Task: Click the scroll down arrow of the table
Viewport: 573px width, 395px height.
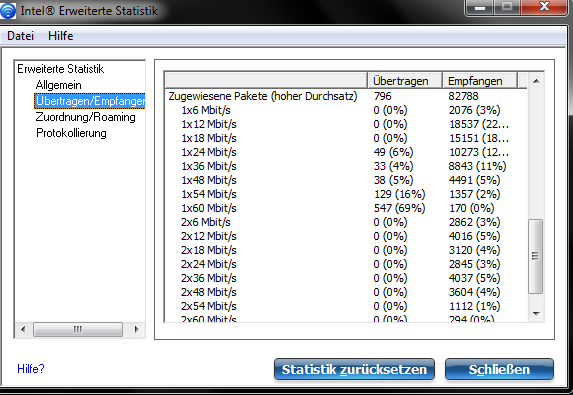Action: [536, 314]
